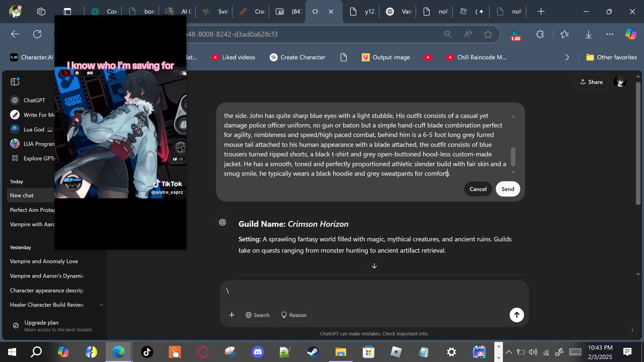Open the Liked videos bookmark
The height and width of the screenshot is (362, 644).
click(x=233, y=57)
